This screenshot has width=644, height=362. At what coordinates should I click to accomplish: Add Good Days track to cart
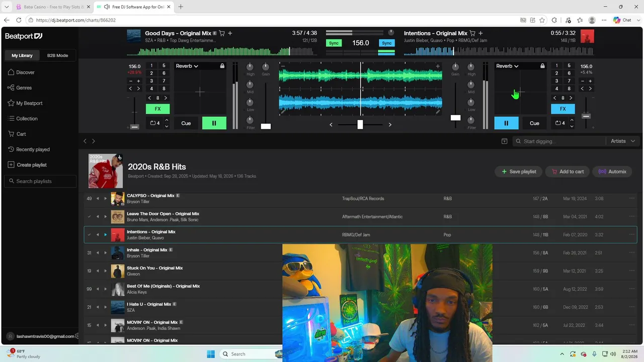(222, 33)
